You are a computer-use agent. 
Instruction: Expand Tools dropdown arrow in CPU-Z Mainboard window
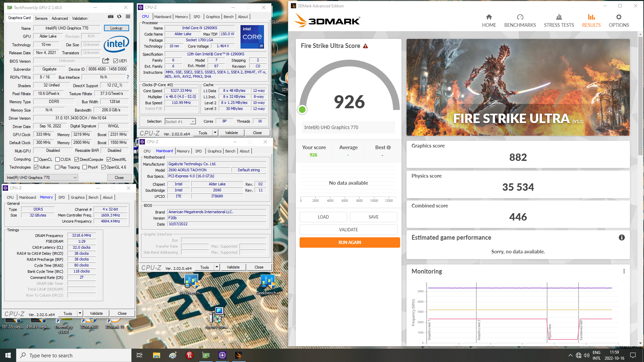point(217,267)
